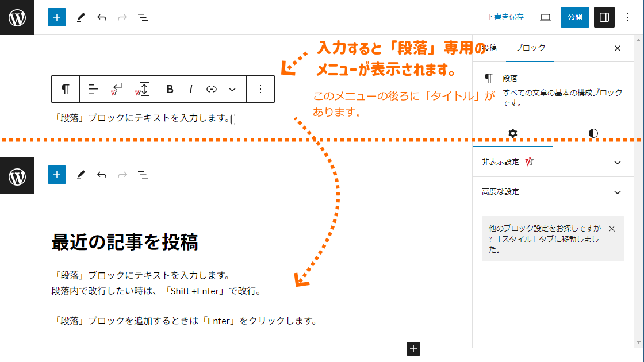This screenshot has width=644, height=362.
Task: Click the undo arrow in top toolbar
Action: click(x=102, y=17)
